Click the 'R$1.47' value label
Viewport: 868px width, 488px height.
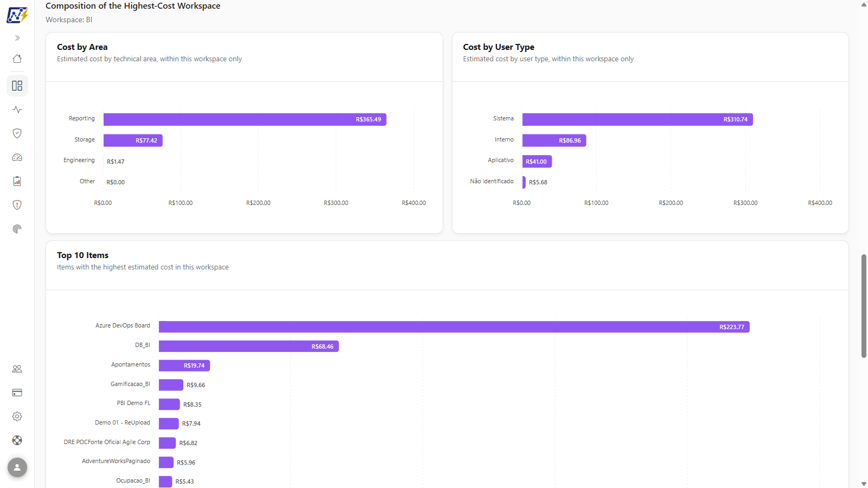[116, 162]
